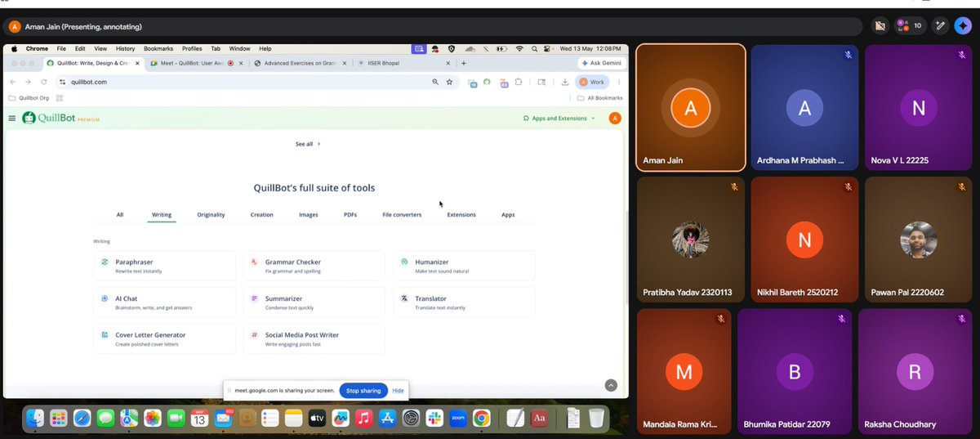Open the Profiles menu in menu bar

point(192,49)
